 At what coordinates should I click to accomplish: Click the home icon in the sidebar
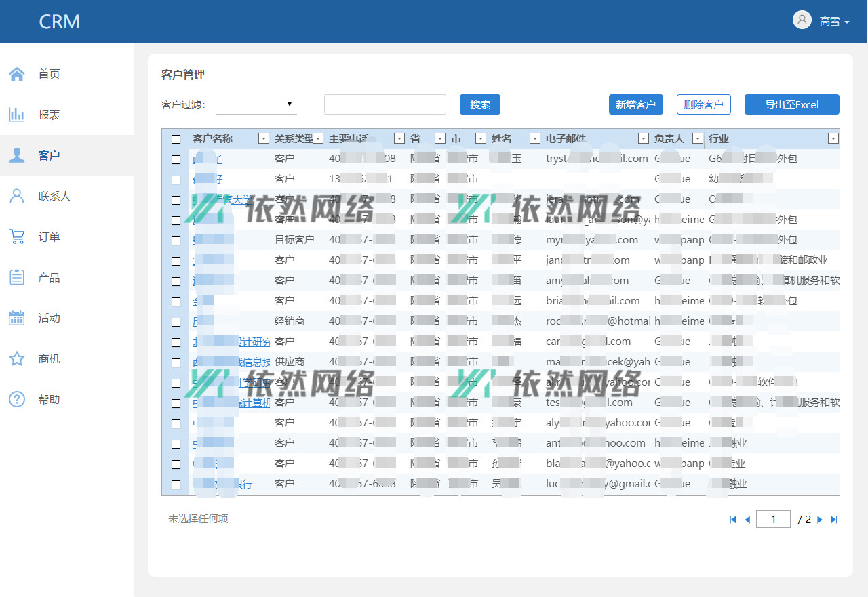[x=17, y=74]
